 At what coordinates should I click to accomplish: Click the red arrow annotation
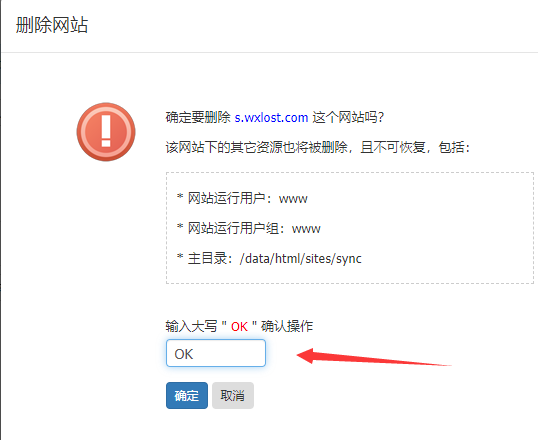pos(374,357)
